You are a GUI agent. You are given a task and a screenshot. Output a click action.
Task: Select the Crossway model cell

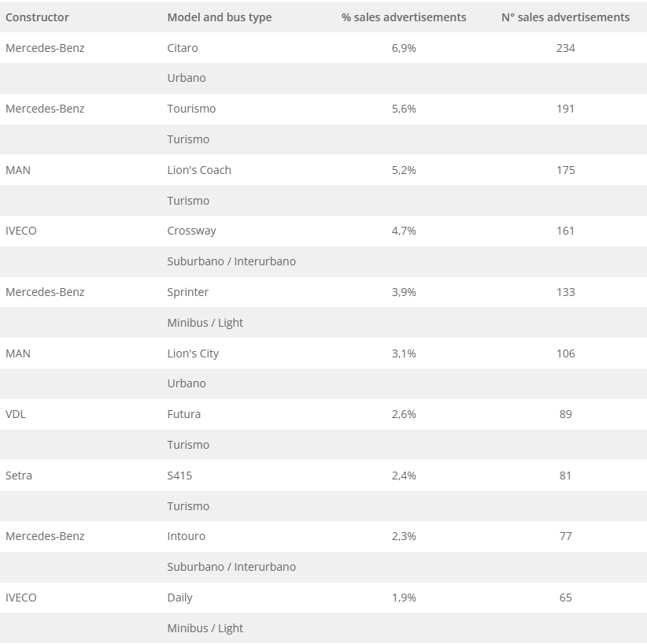[x=191, y=231]
